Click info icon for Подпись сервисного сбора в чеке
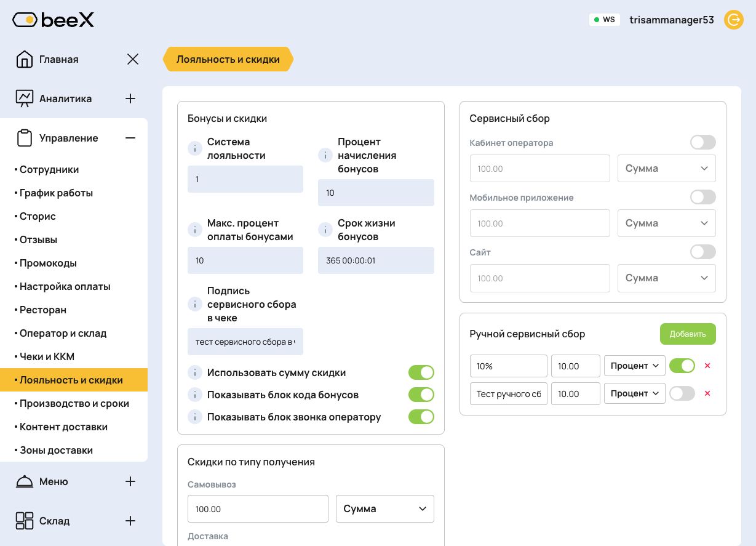The width and height of the screenshot is (756, 546). pyautogui.click(x=195, y=304)
